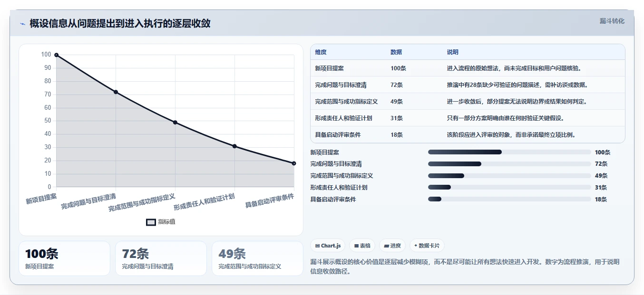Toggle the 指标值 legend swatch
The image size is (644, 295).
(x=151, y=222)
